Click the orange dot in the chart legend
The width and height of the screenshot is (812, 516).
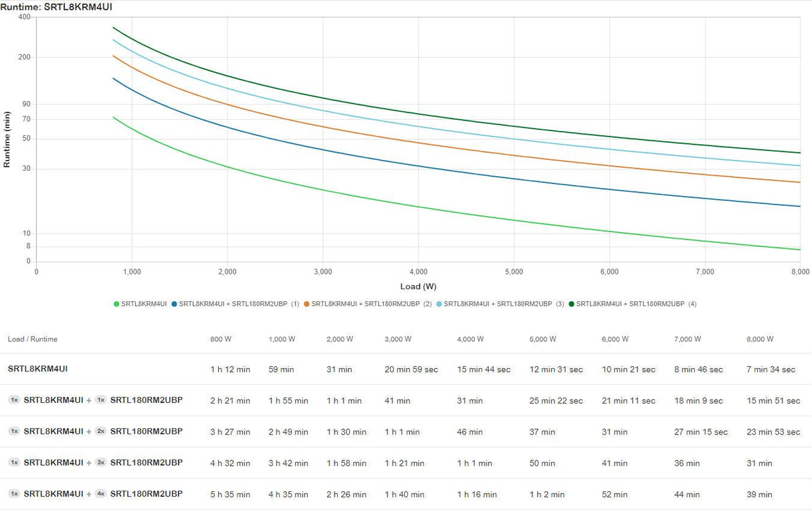(307, 304)
